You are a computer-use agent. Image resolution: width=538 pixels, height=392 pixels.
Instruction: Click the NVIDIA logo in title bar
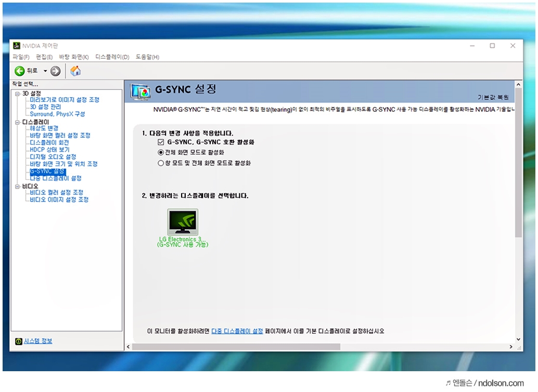pos(17,46)
